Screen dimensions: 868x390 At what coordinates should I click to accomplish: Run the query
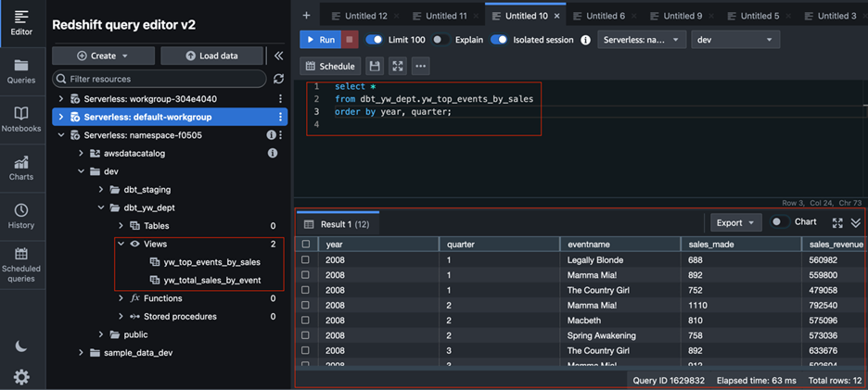(x=319, y=40)
